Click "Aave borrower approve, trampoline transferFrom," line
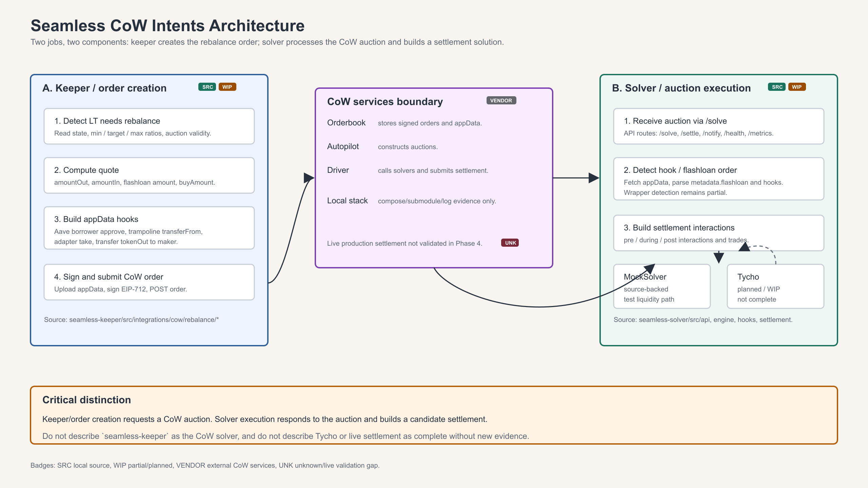Screen dimensions: 868x488 pos(129,231)
